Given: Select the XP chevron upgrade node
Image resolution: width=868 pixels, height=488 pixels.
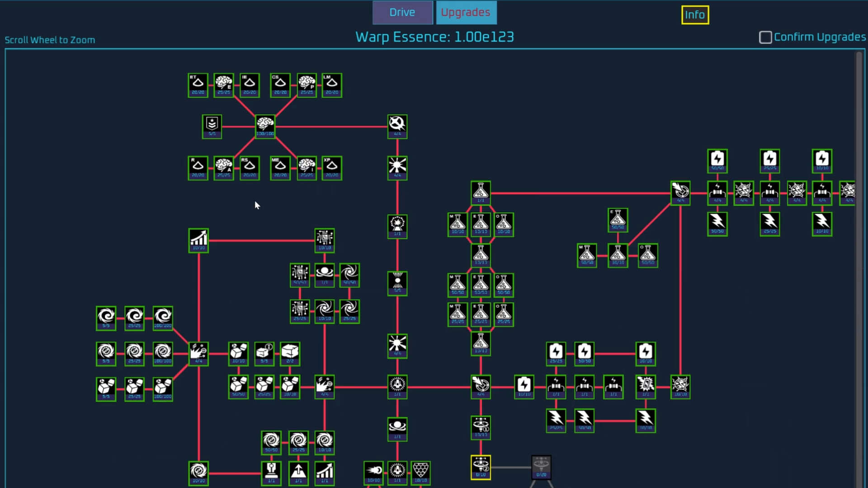Looking at the screenshot, I should coord(331,168).
